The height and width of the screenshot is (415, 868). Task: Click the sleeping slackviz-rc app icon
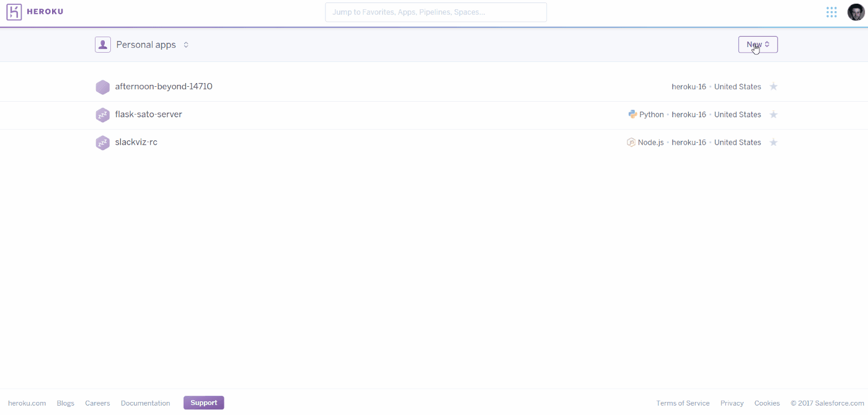(102, 143)
